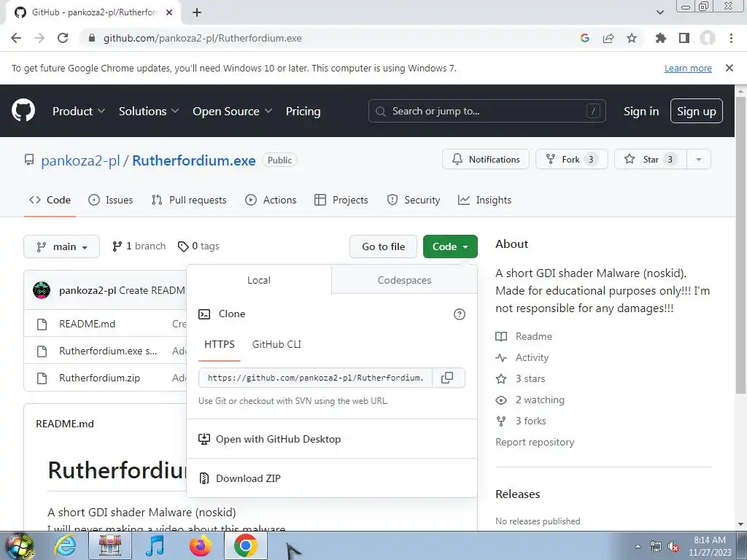This screenshot has width=747, height=560.
Task: Click the Google icon in address bar
Action: pos(585,38)
